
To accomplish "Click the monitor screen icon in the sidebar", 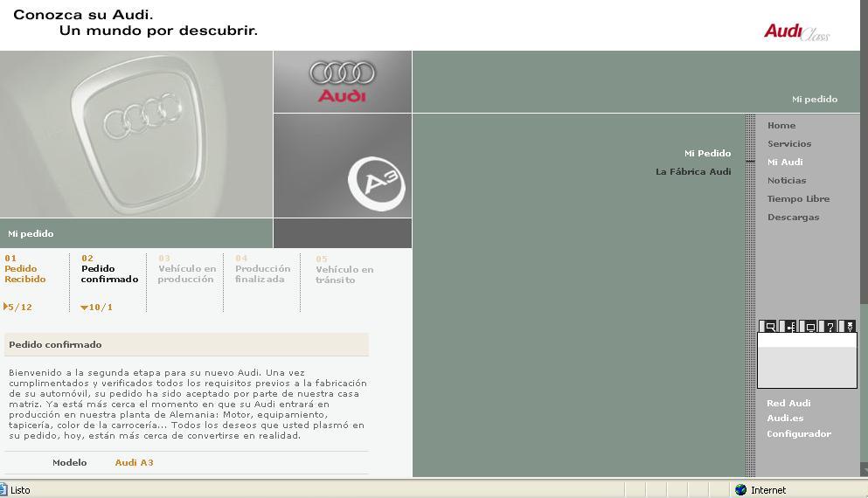I will click(809, 327).
